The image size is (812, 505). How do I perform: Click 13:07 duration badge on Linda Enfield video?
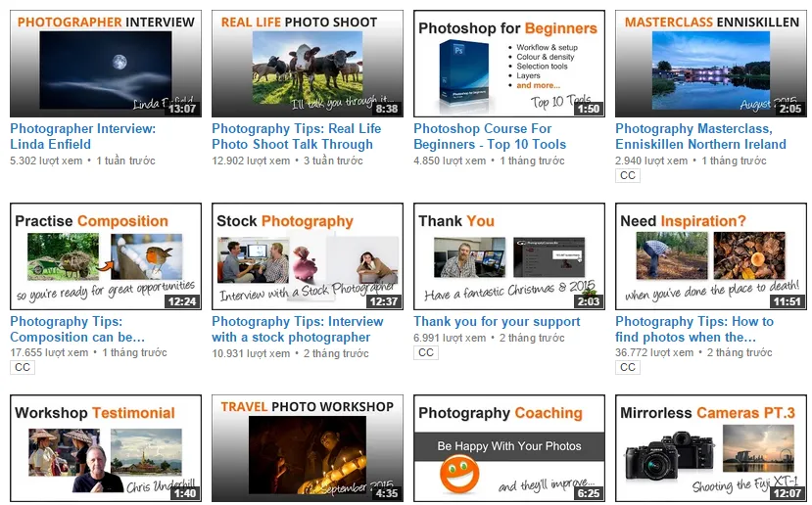(182, 109)
